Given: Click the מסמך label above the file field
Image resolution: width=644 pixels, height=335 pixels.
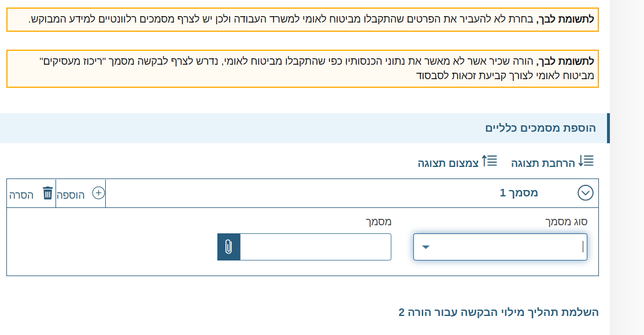Looking at the screenshot, I should (378, 222).
